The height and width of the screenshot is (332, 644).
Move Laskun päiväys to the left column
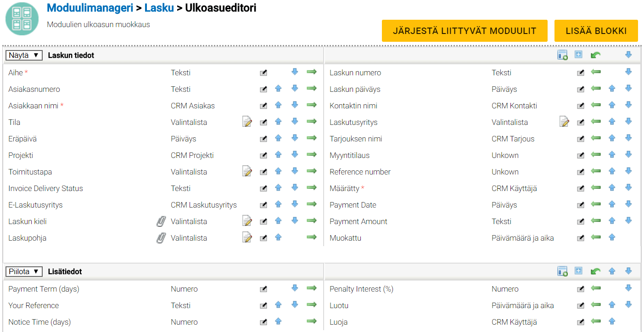pyautogui.click(x=596, y=89)
